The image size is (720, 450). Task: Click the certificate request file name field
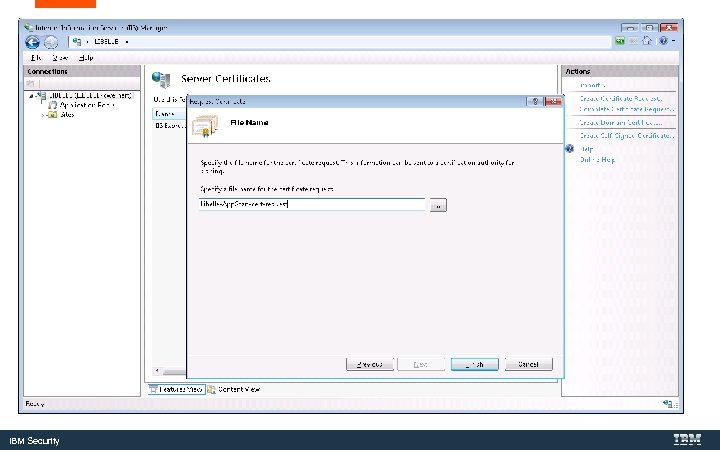[312, 204]
